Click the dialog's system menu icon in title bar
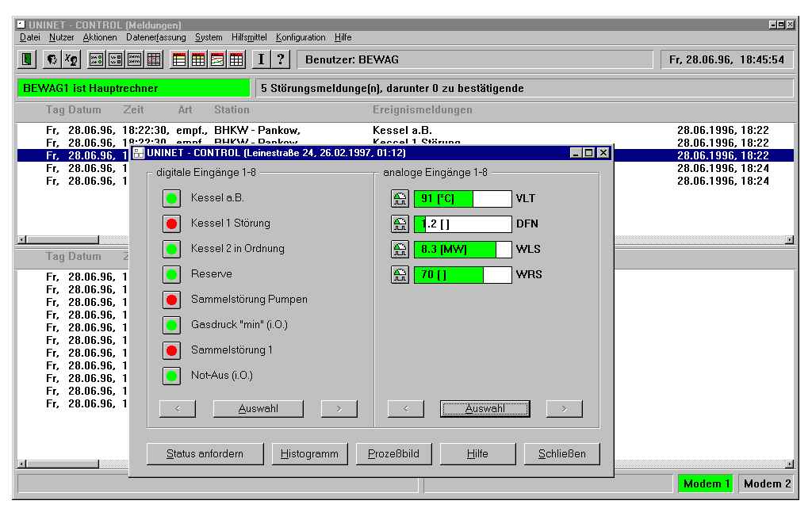 tap(138, 153)
